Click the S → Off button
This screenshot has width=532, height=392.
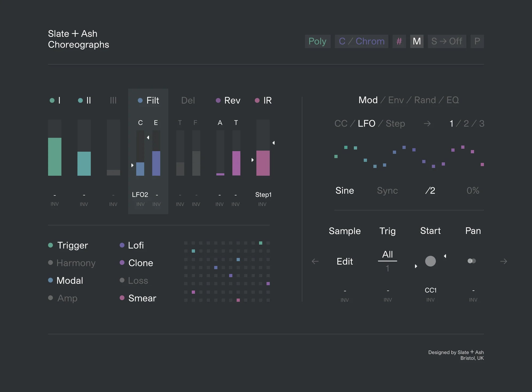pyautogui.click(x=447, y=41)
